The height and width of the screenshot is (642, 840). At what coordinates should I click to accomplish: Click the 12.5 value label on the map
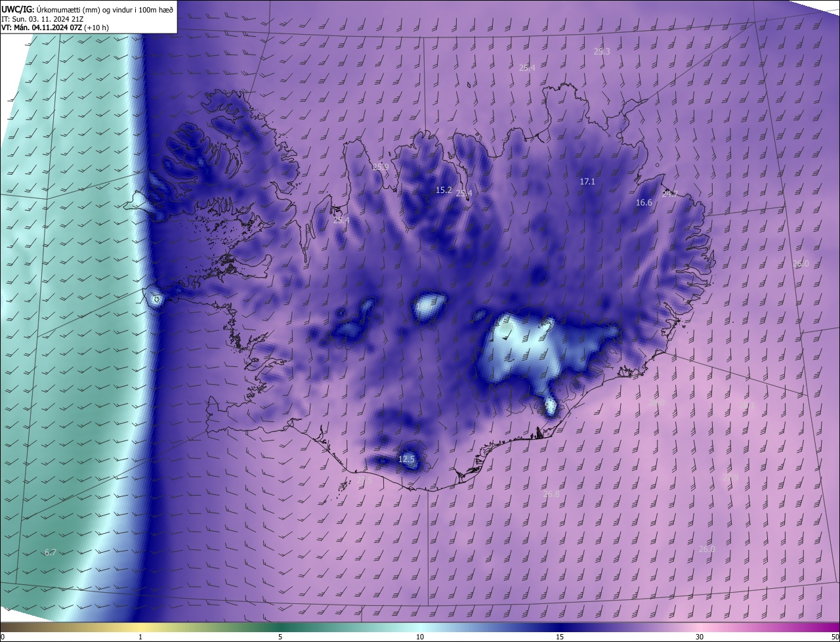click(407, 460)
